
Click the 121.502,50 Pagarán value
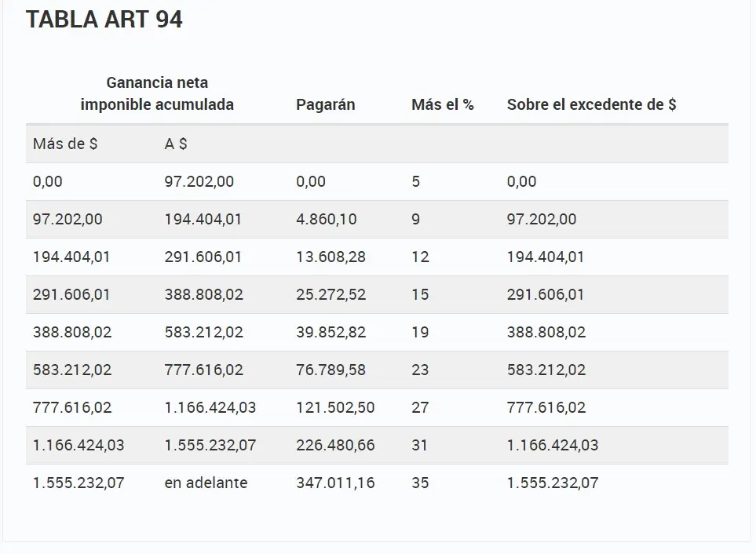click(335, 407)
